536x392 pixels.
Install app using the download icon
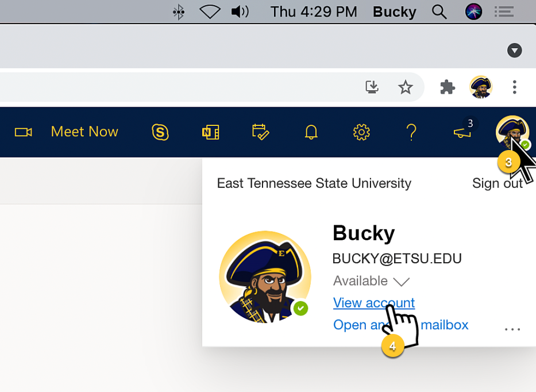(x=372, y=87)
